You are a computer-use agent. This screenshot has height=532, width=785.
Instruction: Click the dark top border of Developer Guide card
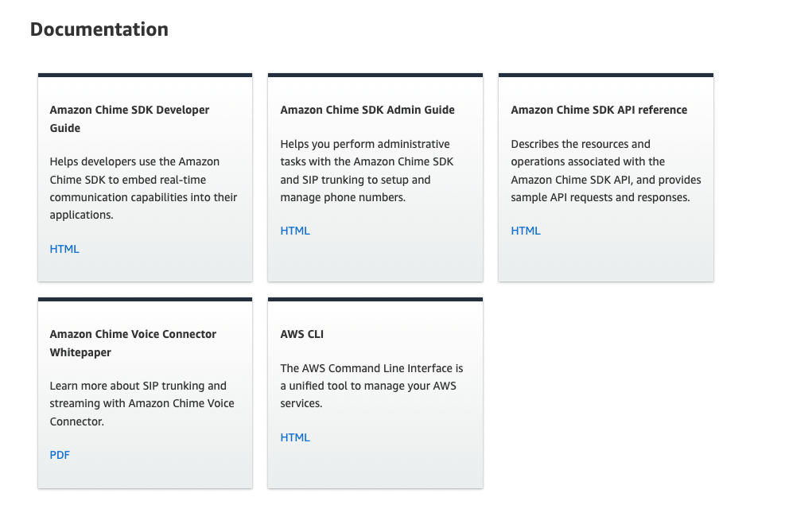(145, 75)
